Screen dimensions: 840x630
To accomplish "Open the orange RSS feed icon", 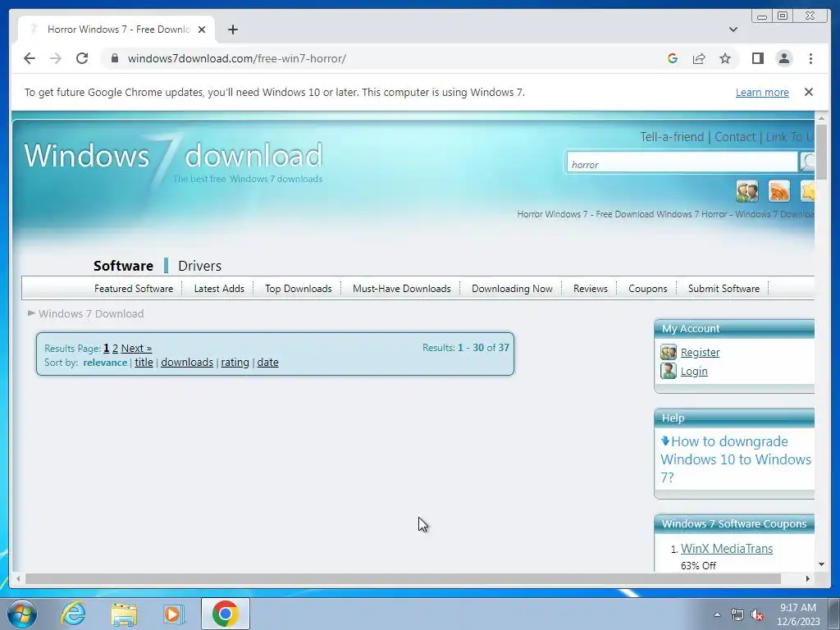I will [779, 191].
